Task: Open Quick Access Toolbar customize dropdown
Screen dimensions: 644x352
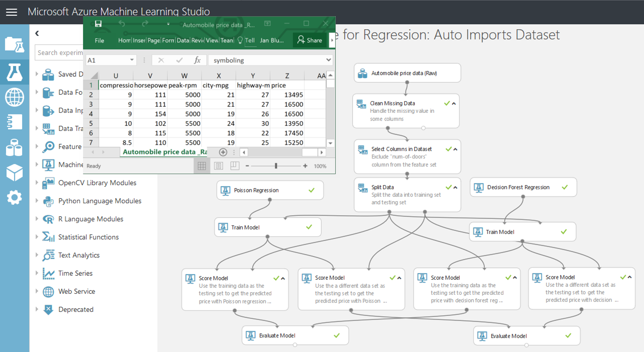Action: click(168, 24)
